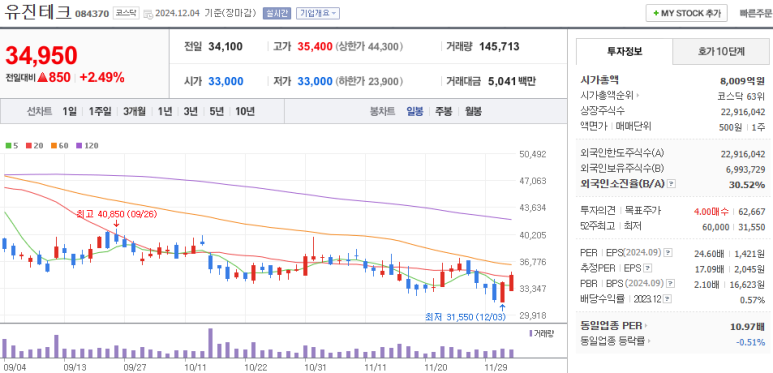Open help icon beside 배당수익률 2023.12
The width and height of the screenshot is (773, 373).
coord(667,299)
